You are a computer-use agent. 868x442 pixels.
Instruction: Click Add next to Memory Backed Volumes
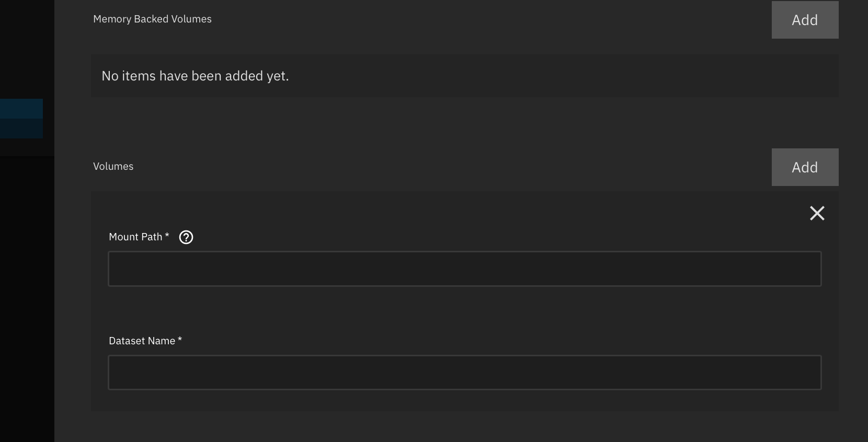[x=805, y=20]
